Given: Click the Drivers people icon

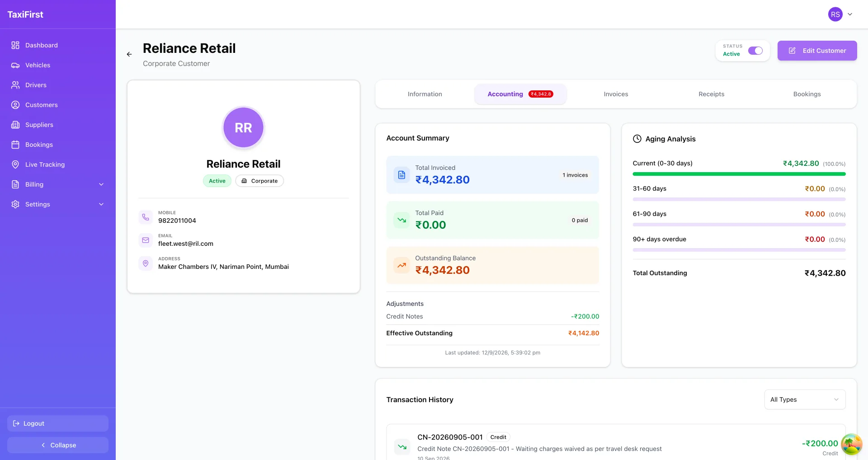Looking at the screenshot, I should 15,85.
